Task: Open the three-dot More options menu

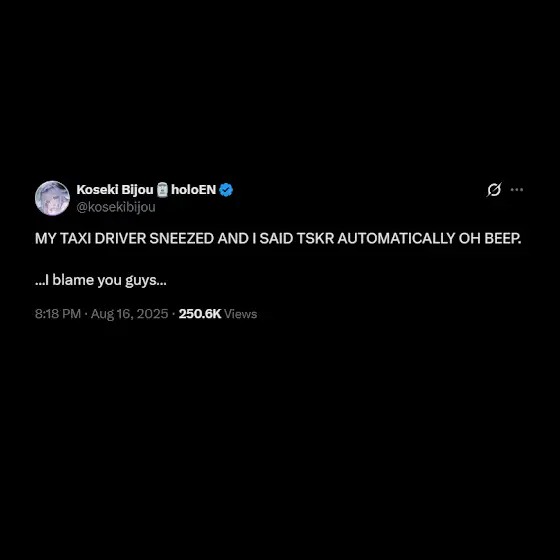Action: [x=517, y=190]
